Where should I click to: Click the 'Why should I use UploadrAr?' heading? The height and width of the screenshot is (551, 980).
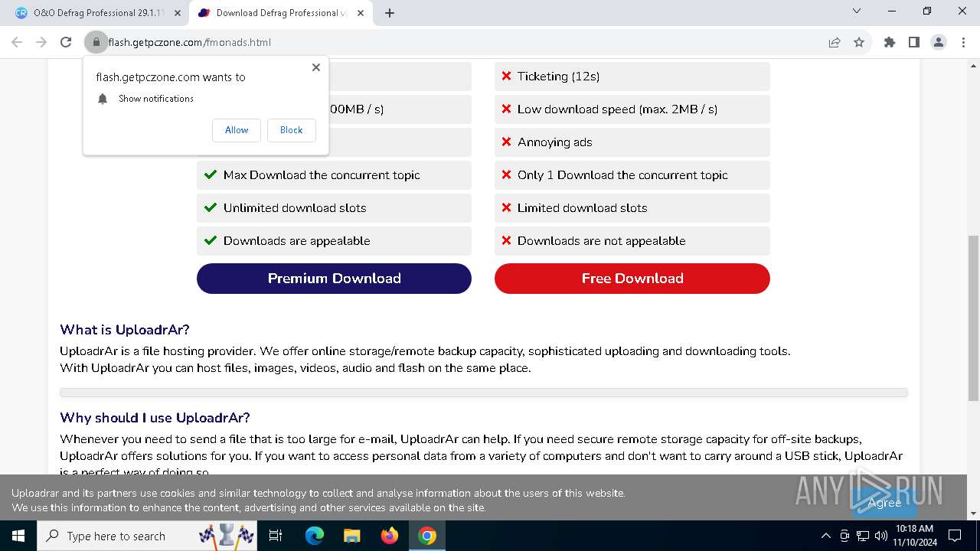[155, 418]
